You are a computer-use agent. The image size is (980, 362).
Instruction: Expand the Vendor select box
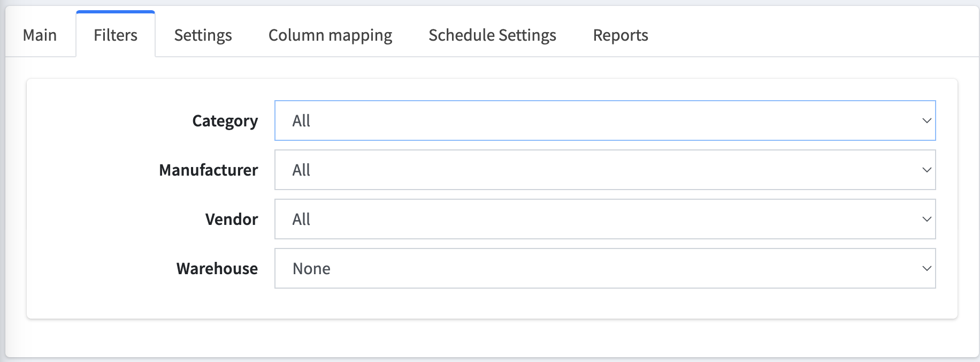pyautogui.click(x=604, y=219)
